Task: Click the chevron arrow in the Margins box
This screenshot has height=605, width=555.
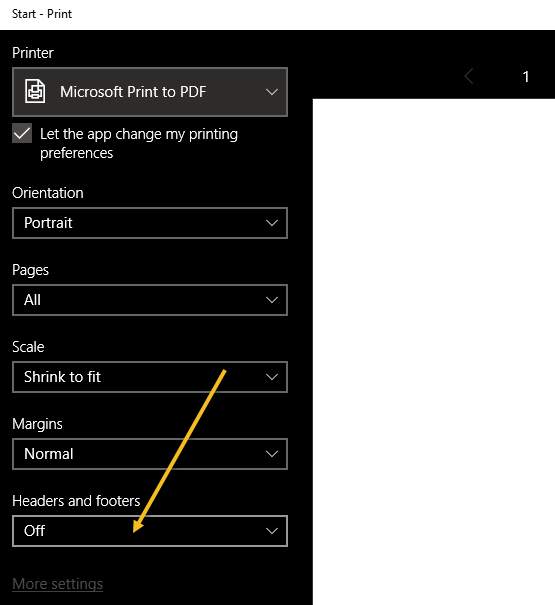Action: tap(272, 454)
